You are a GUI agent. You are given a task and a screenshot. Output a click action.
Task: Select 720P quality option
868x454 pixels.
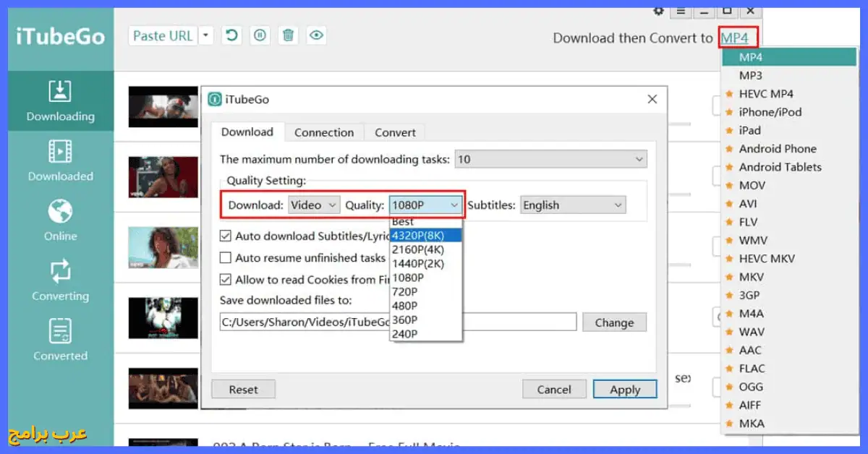(426, 292)
